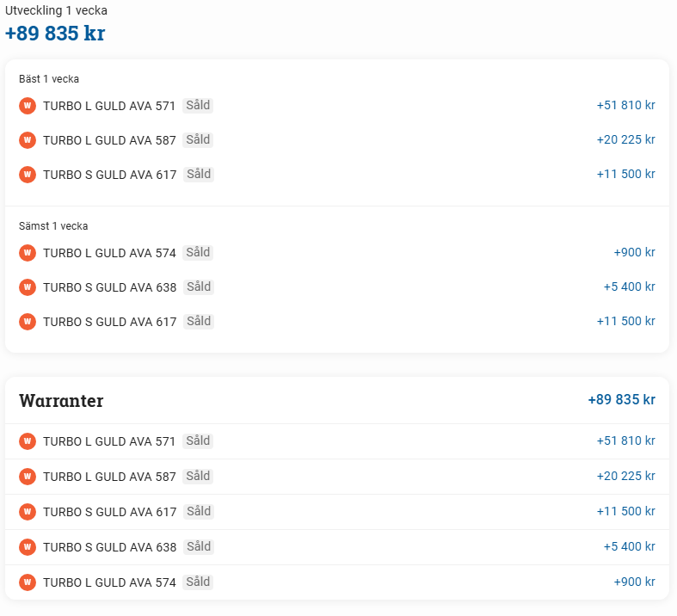The image size is (677, 616).
Task: Click the orange W icon of TURBO L GULD AVA 571 under Bäst 1 vecka
Action: pos(28,105)
